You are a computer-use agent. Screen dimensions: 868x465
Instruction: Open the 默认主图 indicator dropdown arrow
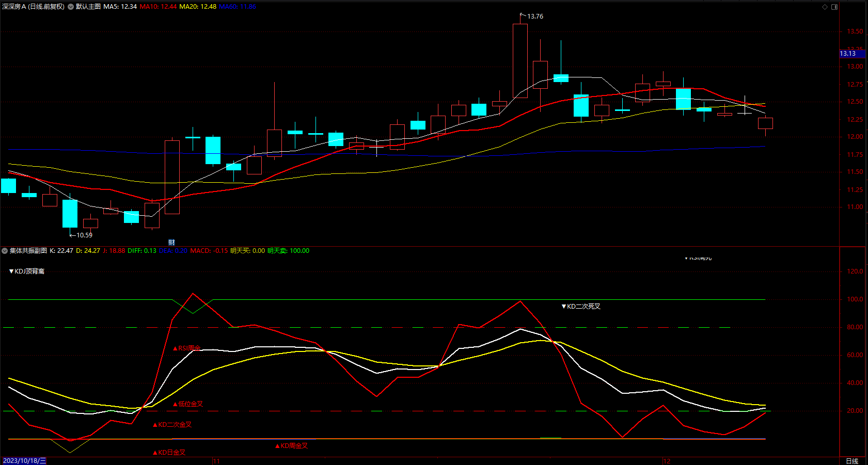point(71,7)
